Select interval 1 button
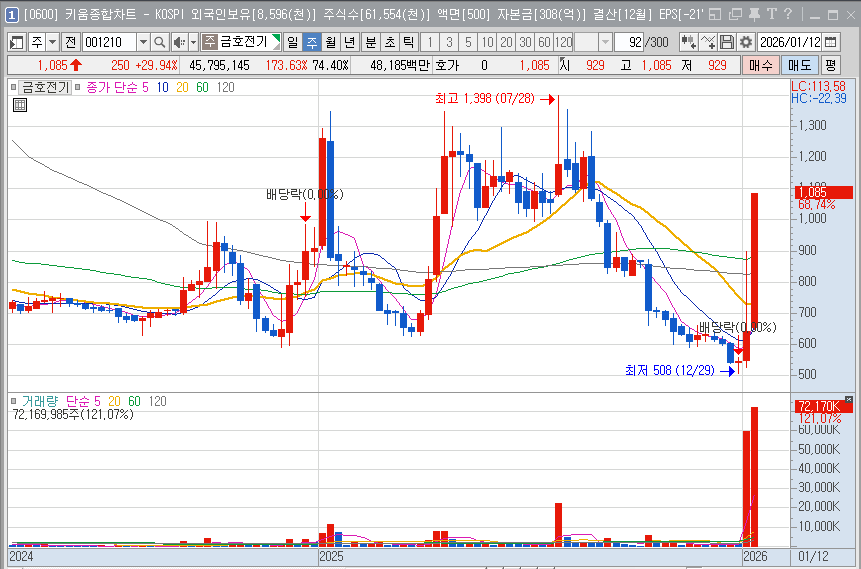861x569 pixels. (x=430, y=42)
